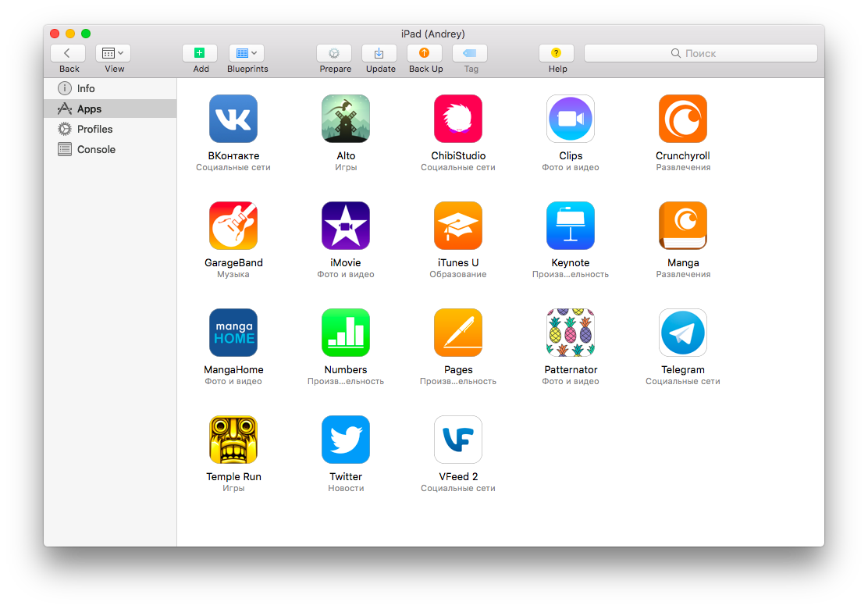This screenshot has height=609, width=868.
Task: Click the MangaHome name label
Action: 233,370
